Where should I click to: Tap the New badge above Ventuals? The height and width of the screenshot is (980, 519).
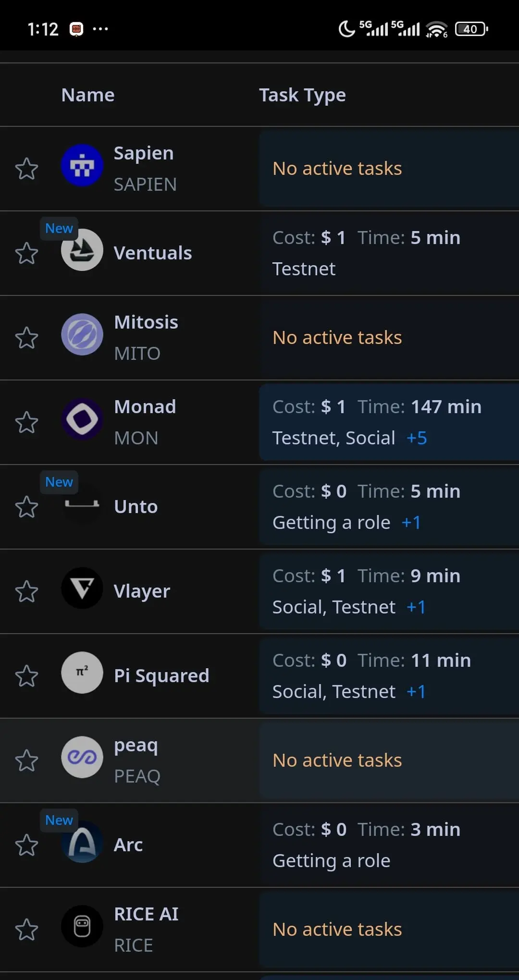click(59, 228)
